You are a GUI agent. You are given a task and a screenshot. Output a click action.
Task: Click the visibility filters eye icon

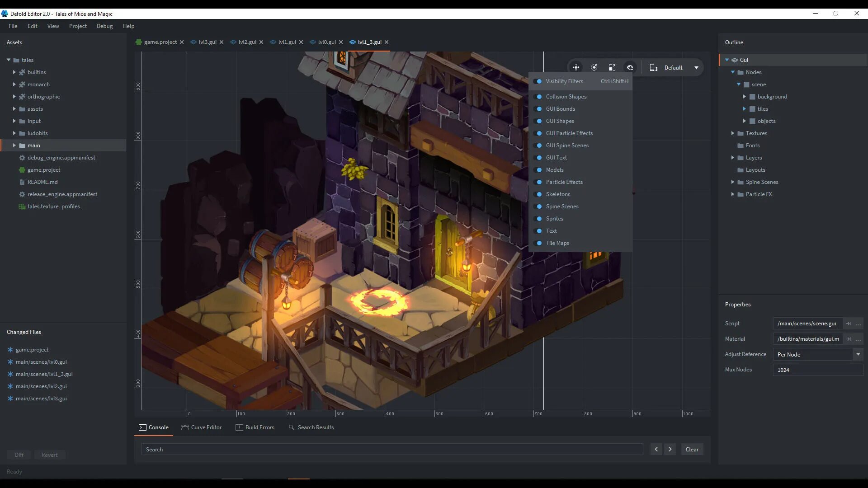point(630,67)
